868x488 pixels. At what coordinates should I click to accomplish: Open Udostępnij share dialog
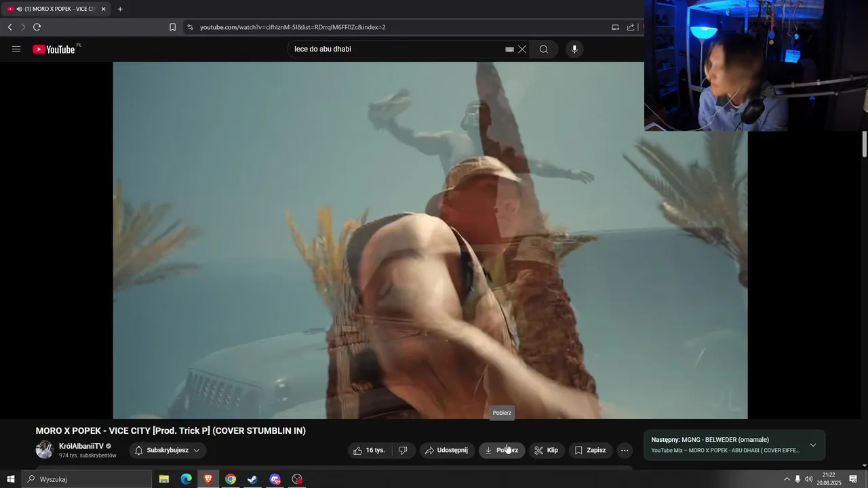[x=447, y=450]
